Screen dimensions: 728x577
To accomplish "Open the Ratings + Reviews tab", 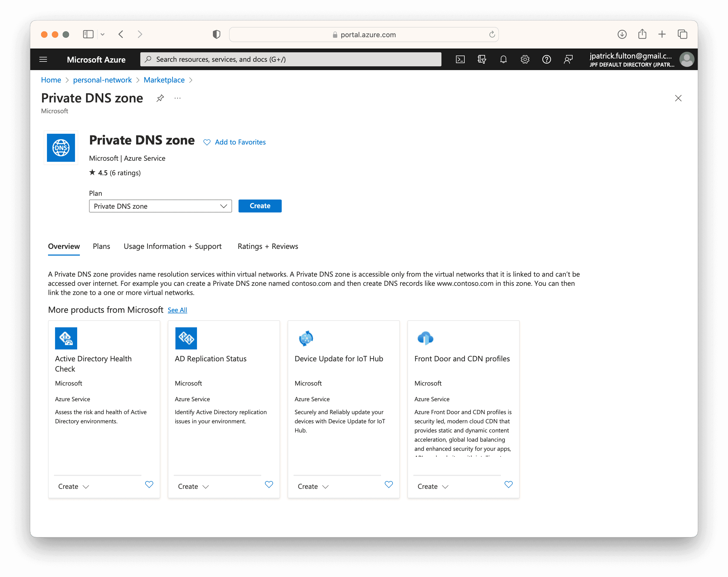I will pos(267,246).
